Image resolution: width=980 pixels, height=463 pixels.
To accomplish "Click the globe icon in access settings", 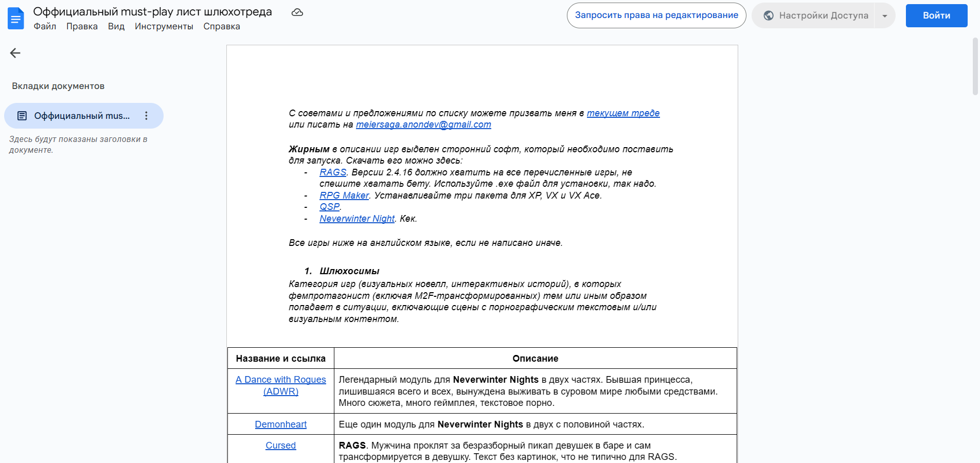I will (769, 15).
